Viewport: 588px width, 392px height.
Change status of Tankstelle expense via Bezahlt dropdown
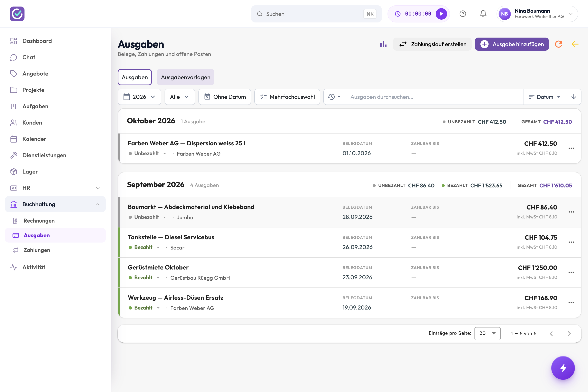tap(144, 247)
